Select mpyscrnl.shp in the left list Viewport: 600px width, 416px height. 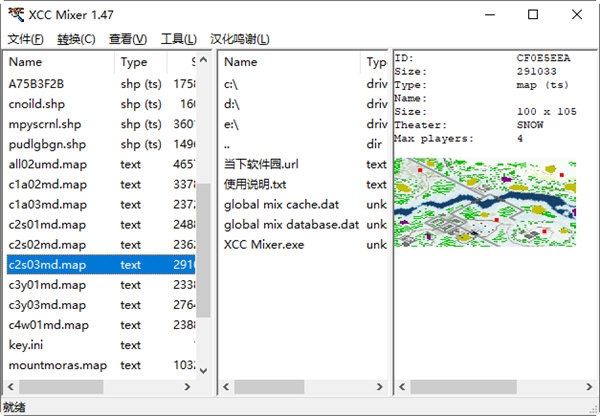click(x=101, y=124)
